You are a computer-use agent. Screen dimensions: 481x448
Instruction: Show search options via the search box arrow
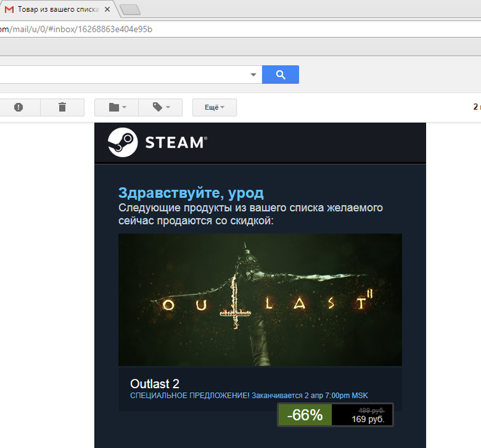pos(253,74)
